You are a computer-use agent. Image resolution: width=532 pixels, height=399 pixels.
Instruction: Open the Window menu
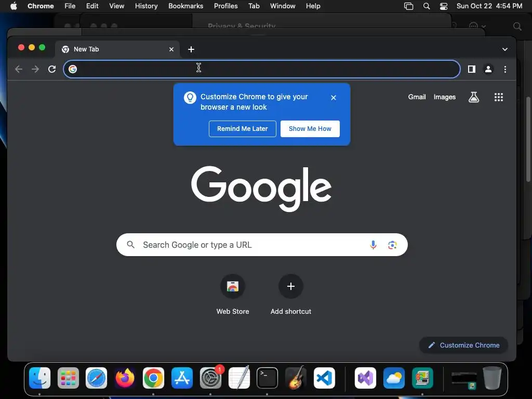click(x=283, y=6)
